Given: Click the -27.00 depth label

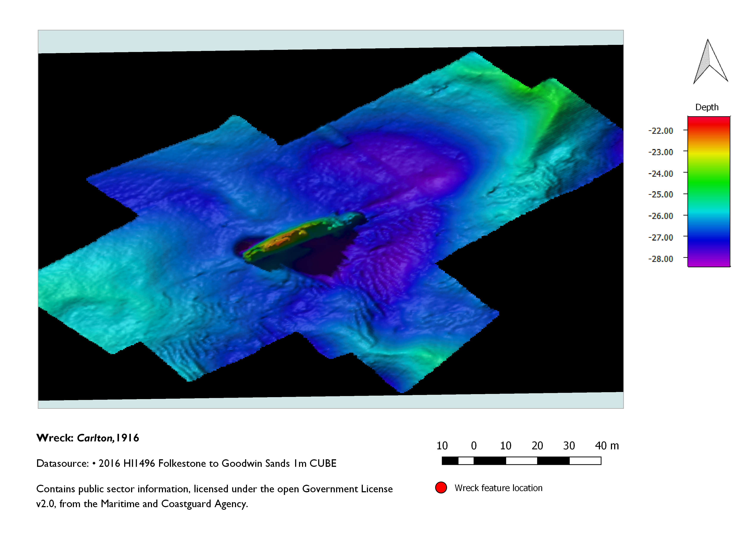Looking at the screenshot, I should (661, 237).
